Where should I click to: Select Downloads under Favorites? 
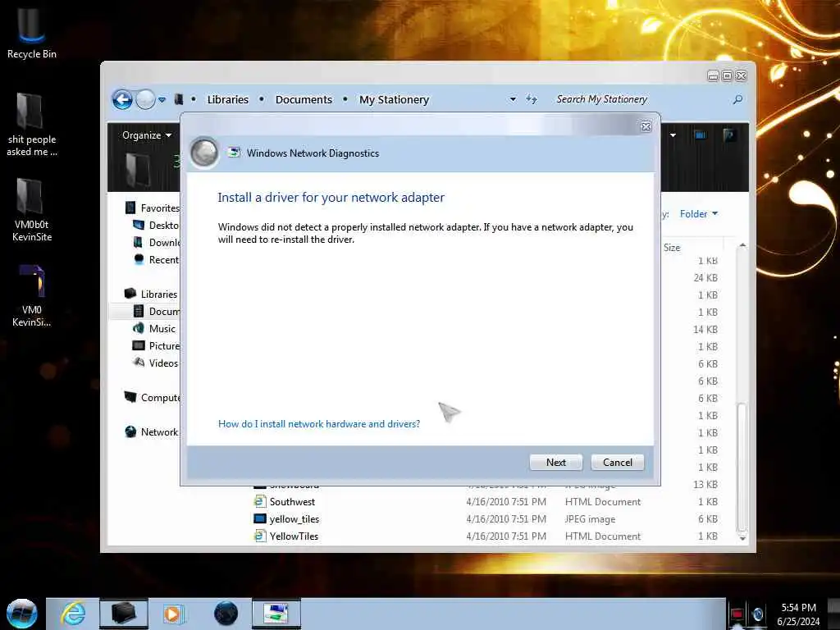click(x=156, y=242)
